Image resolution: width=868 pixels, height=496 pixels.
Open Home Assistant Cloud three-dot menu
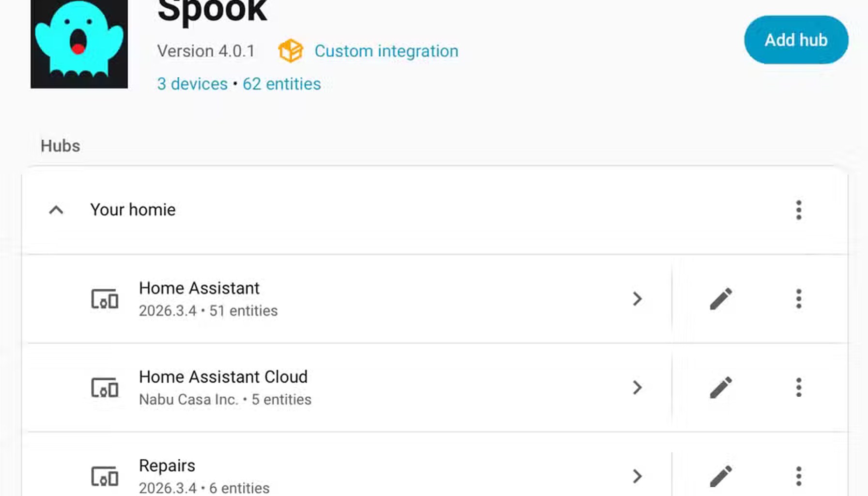[x=799, y=387]
